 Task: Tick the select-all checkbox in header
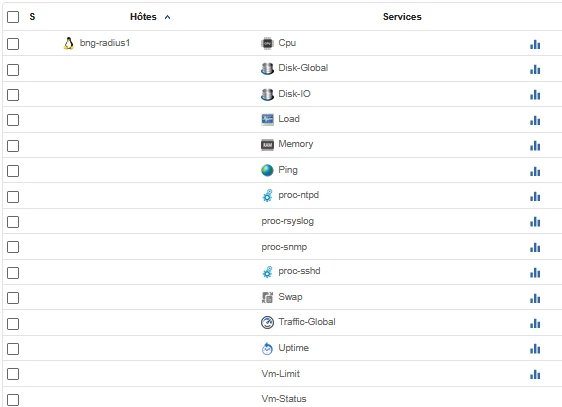[x=13, y=17]
